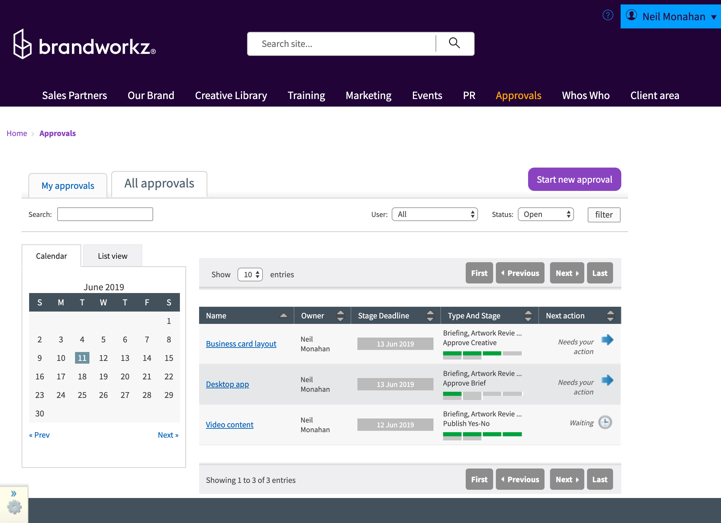Screen dimensions: 721x523
Task: Go to the Training menu
Action: pos(306,96)
